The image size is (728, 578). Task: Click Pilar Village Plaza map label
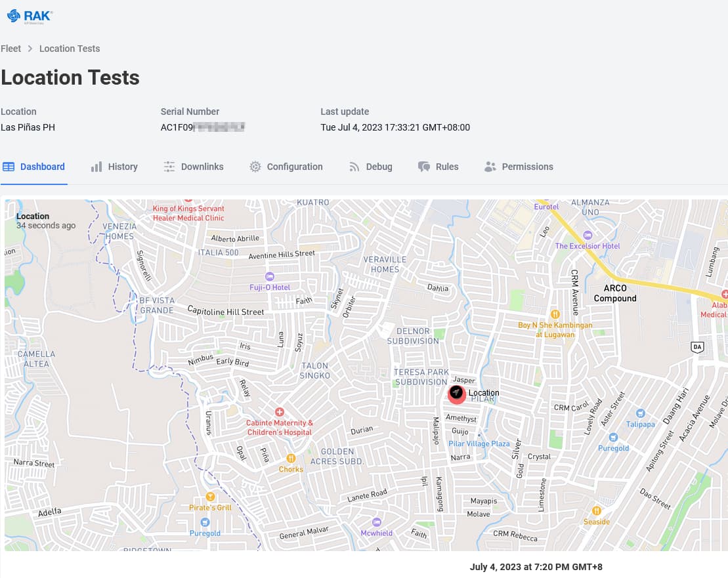coord(479,444)
